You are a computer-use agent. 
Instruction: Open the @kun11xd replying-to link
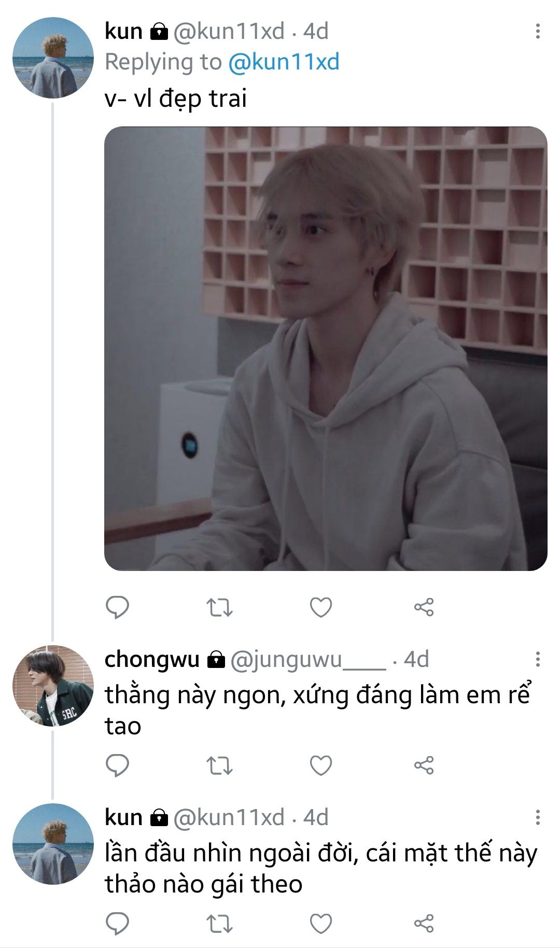coord(284,62)
